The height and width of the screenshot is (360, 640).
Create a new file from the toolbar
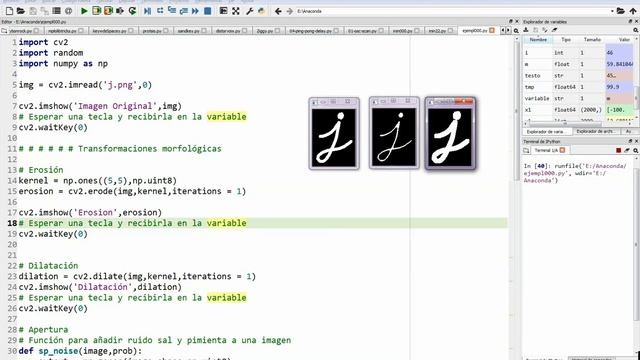pyautogui.click(x=9, y=11)
